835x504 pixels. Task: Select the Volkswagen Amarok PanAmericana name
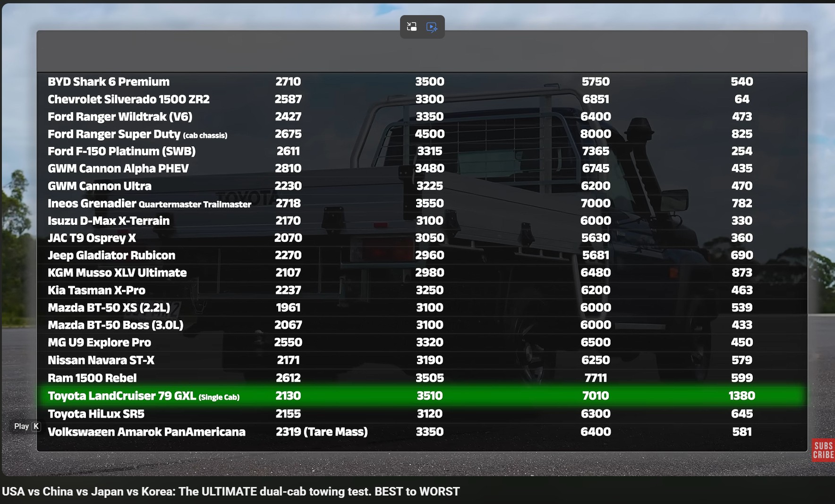click(x=146, y=432)
